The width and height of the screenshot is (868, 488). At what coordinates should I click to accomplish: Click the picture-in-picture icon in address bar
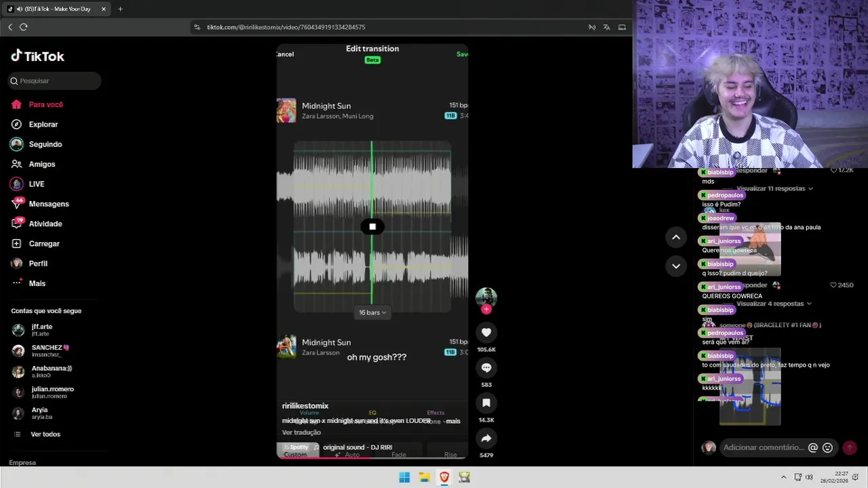[x=621, y=27]
